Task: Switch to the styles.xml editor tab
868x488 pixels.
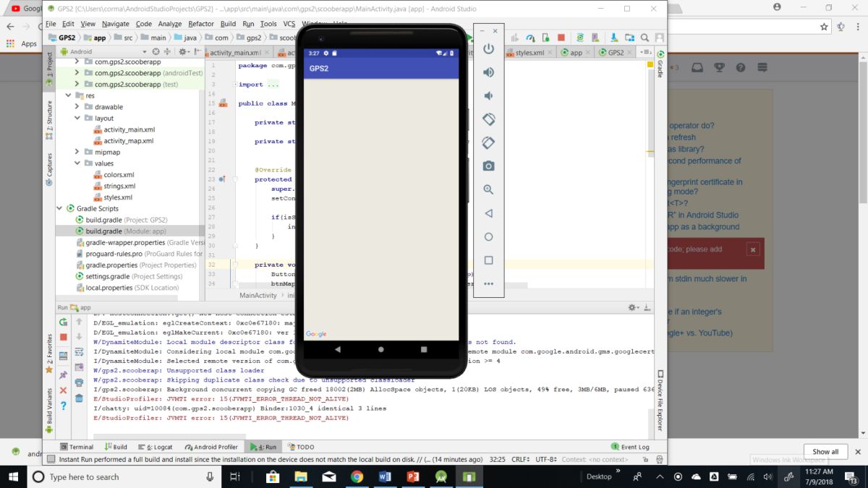Action: [x=529, y=53]
